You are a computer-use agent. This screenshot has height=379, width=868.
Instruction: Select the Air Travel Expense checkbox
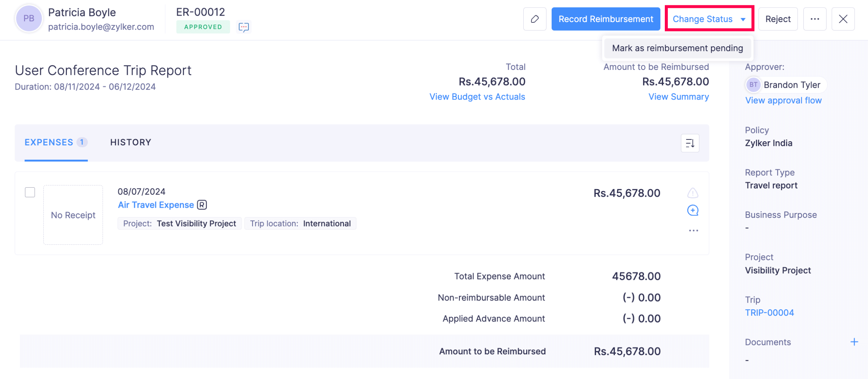tap(30, 192)
